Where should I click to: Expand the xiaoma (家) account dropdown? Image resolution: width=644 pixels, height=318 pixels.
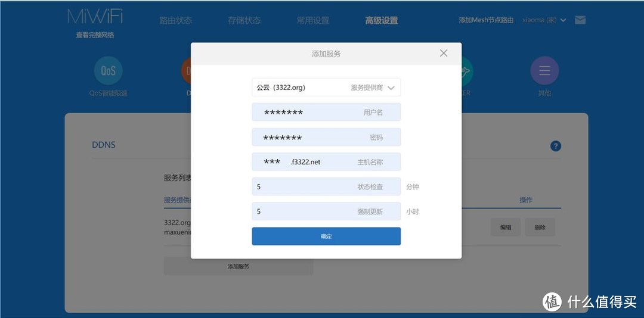point(544,20)
